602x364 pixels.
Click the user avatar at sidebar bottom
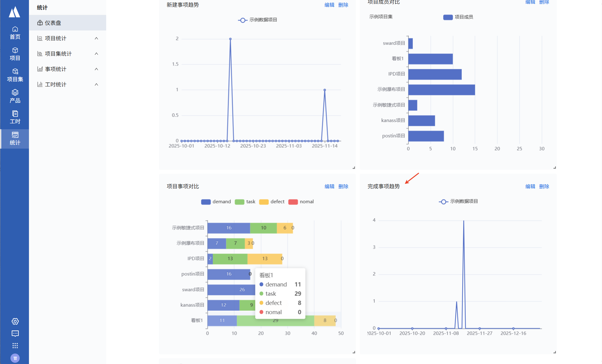coord(15,358)
